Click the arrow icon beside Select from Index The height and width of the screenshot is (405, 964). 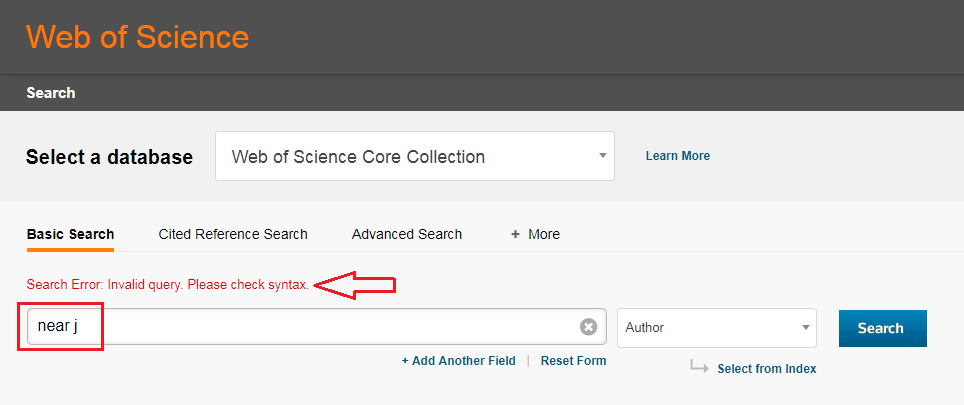pyautogui.click(x=699, y=367)
